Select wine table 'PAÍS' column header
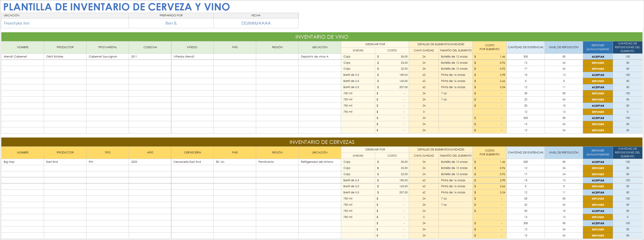The width and height of the screenshot is (644, 240). (235, 48)
